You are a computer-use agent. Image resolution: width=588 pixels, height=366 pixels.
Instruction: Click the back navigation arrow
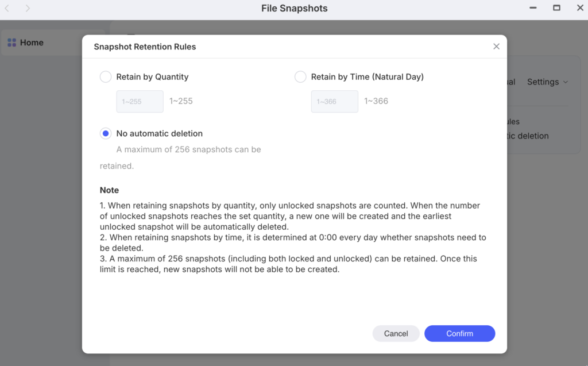(7, 9)
